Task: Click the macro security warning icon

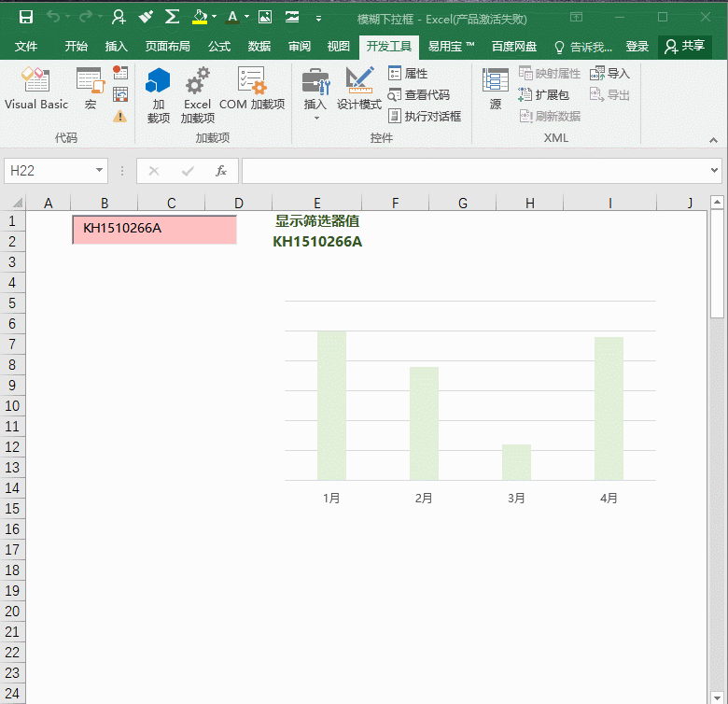Action: click(x=120, y=117)
